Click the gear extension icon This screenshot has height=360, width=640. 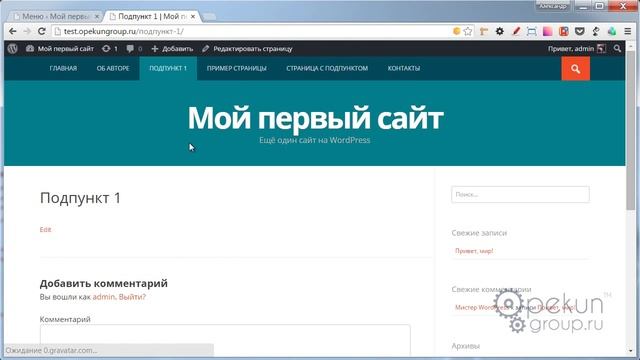click(x=500, y=31)
